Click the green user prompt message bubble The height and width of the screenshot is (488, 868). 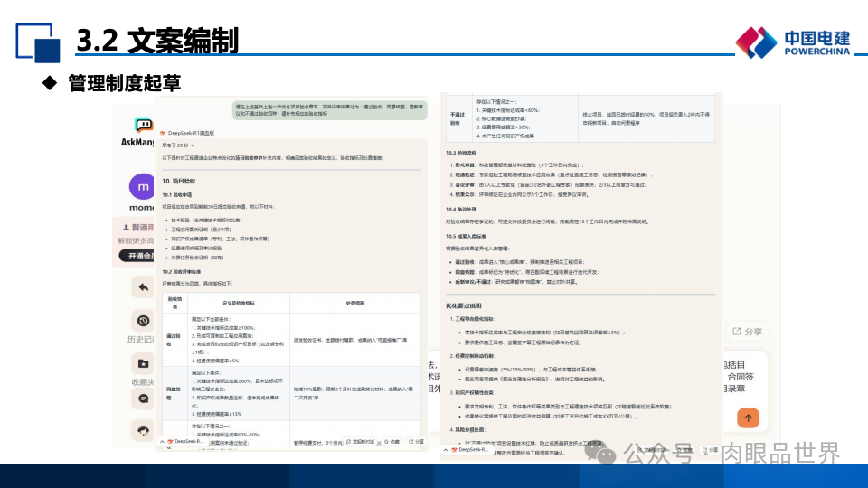click(x=329, y=110)
